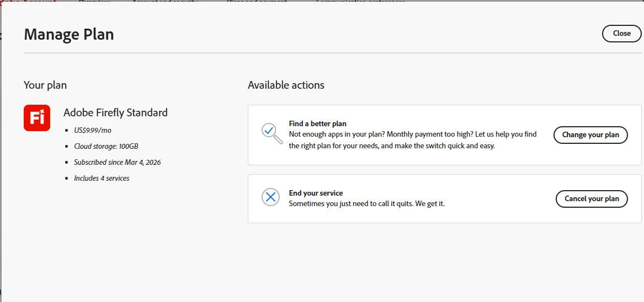Click the Available actions heading
Image resolution: width=644 pixels, height=302 pixels.
[x=286, y=85]
